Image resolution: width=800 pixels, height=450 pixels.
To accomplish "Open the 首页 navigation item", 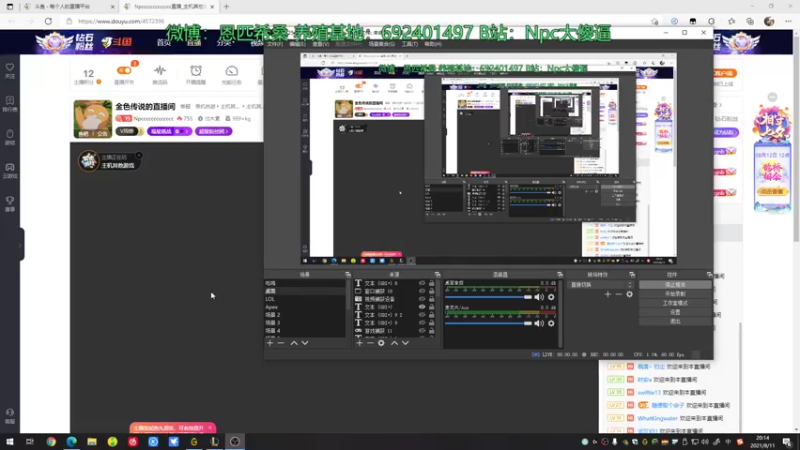I will point(164,43).
